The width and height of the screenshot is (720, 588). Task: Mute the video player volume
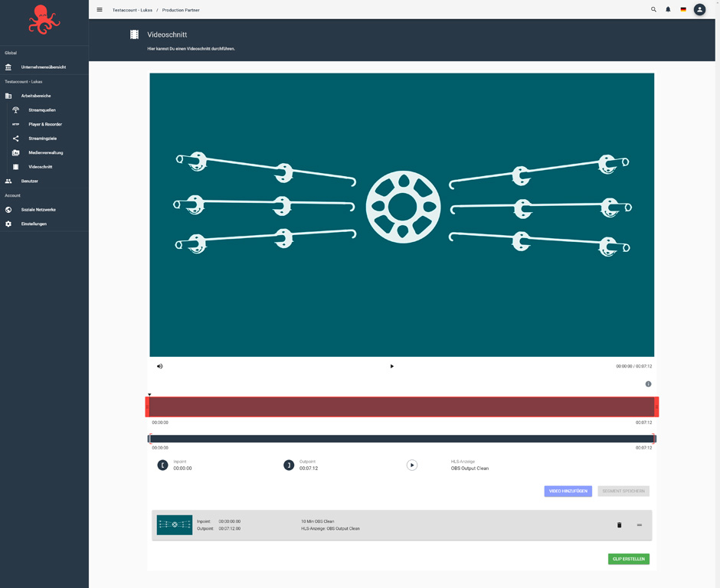(160, 366)
